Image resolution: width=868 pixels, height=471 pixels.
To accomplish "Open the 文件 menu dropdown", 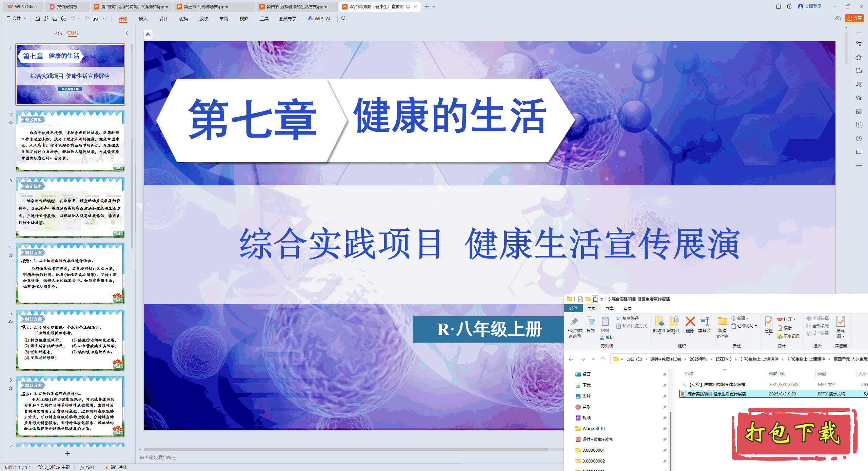I will 17,18.
